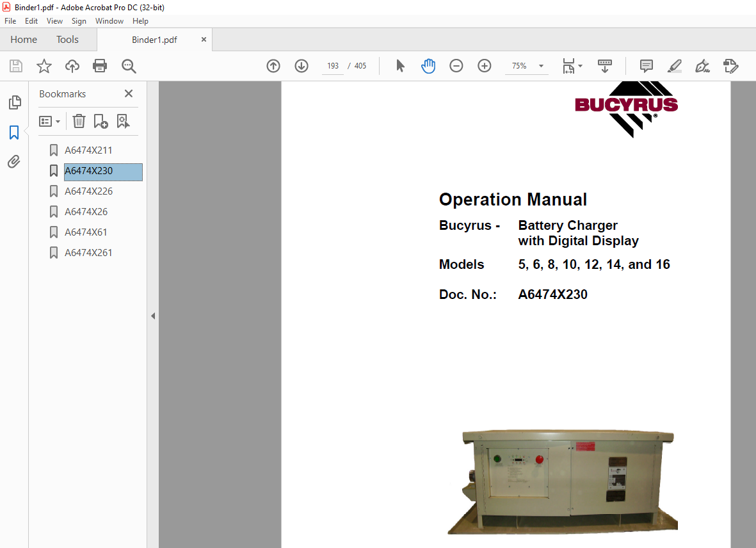Print the document
This screenshot has height=548, width=756.
pos(100,66)
